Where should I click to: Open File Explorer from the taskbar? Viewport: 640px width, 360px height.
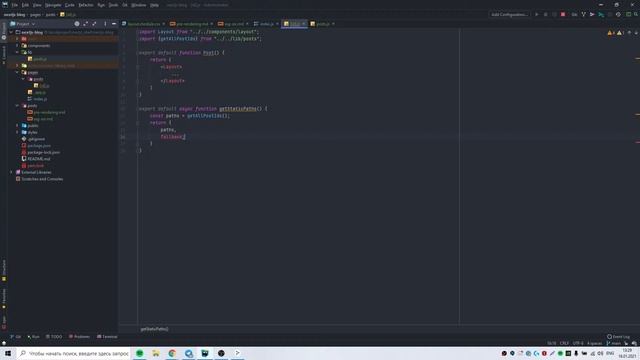point(156,353)
